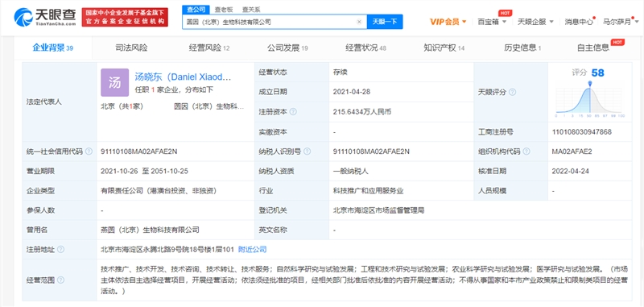Screen dimensions: 644x307
Task: Select the 经营风险 tab
Action: [209, 48]
